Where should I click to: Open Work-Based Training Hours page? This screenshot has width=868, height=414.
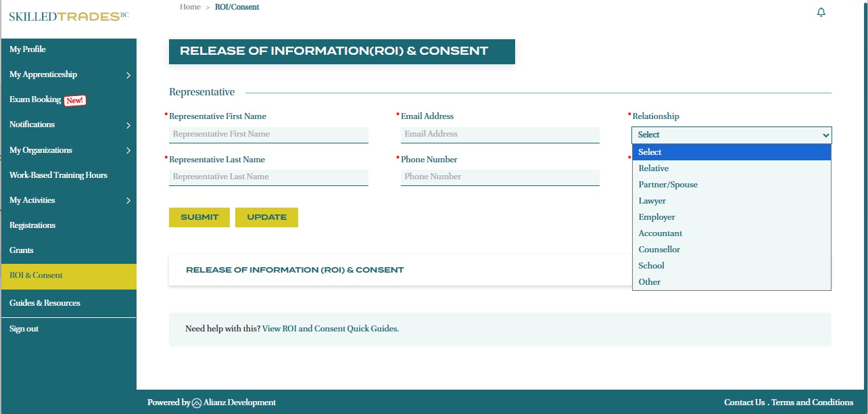(x=58, y=175)
